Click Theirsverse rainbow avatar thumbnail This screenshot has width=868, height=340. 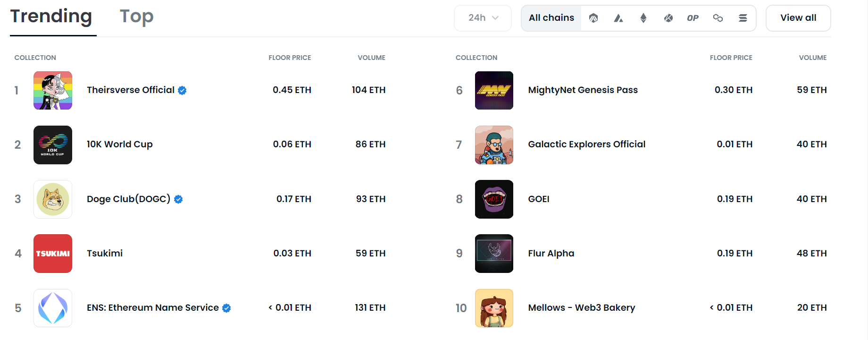click(x=53, y=91)
